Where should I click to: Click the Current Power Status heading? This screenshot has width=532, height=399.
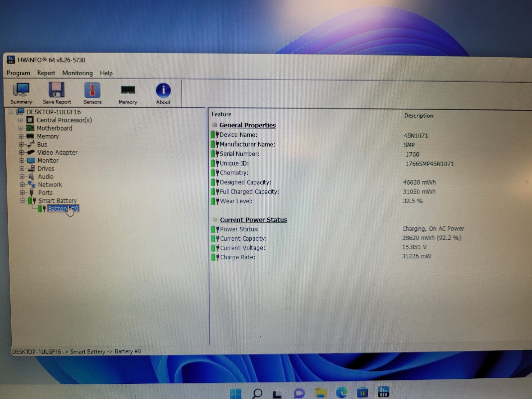pos(253,219)
